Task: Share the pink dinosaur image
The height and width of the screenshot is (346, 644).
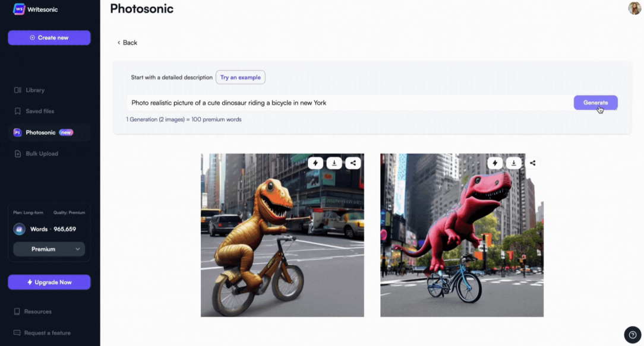Action: (x=533, y=163)
